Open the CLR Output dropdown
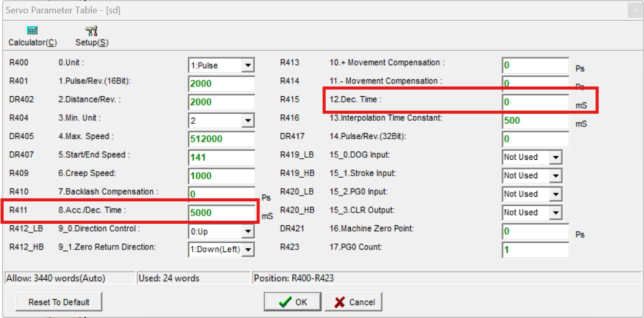Viewport: 644px width, 318px height. 556,213
